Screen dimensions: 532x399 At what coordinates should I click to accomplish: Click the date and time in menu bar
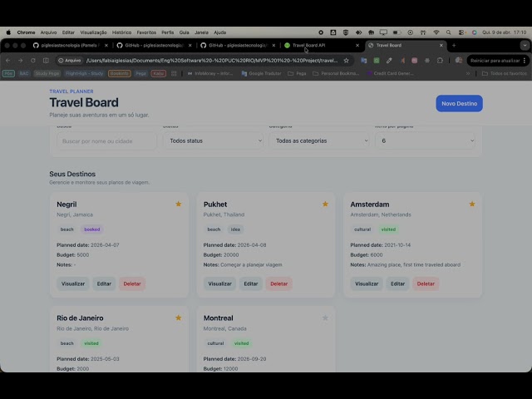click(x=505, y=32)
